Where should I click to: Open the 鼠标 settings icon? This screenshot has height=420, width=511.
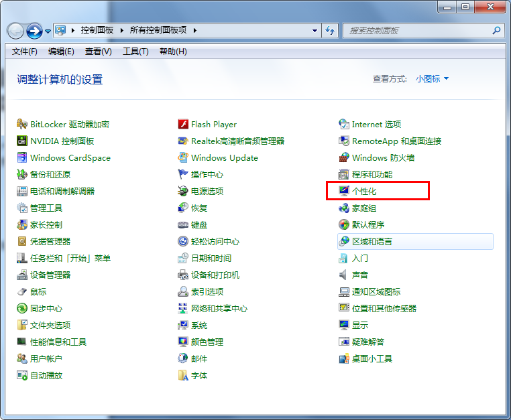click(x=22, y=291)
